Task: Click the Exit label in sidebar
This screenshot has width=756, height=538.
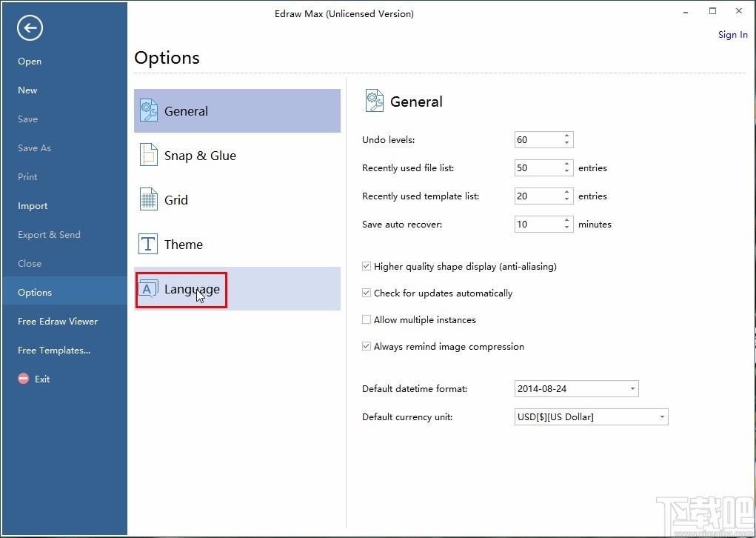Action: [42, 379]
